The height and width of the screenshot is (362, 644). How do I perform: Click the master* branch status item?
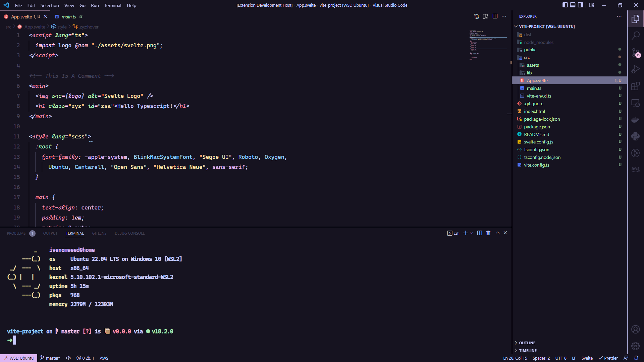tap(50, 358)
